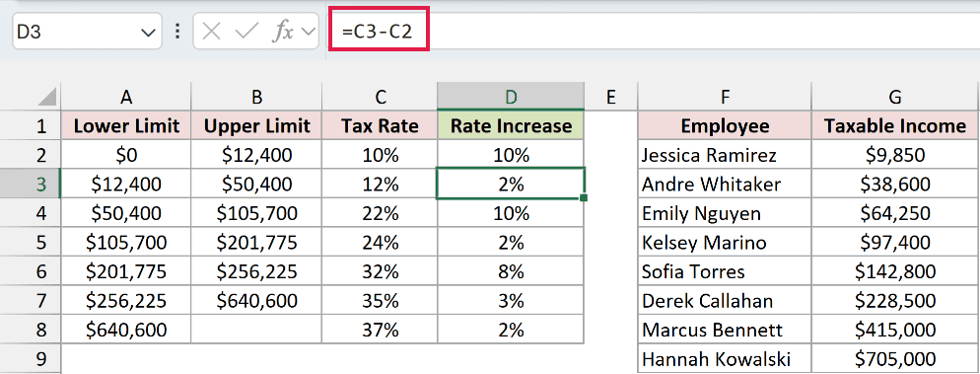Click the Tax Rate header cell
This screenshot has height=374, width=980.
click(380, 126)
